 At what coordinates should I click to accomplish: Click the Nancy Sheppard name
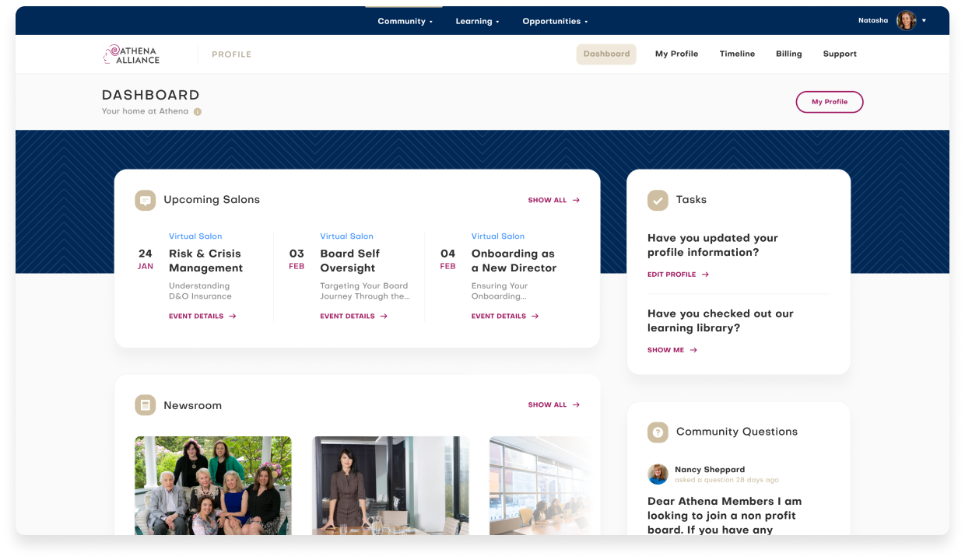709,470
